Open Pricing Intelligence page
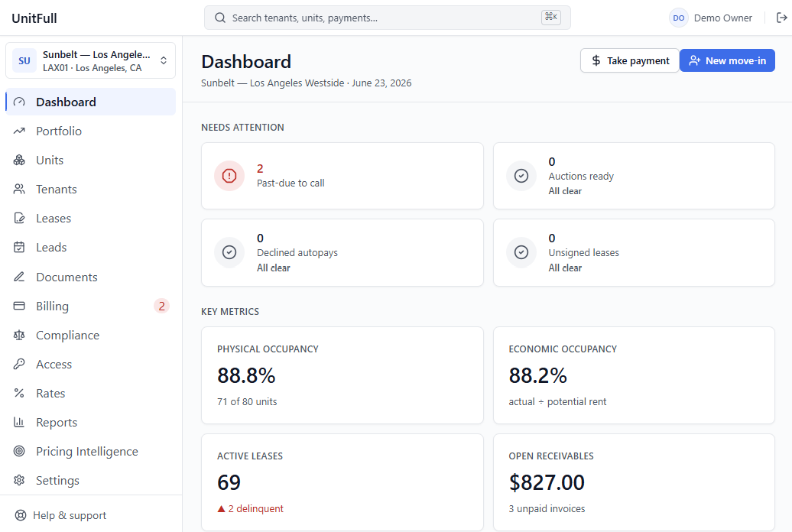Viewport: 792px width, 532px height. pos(90,451)
